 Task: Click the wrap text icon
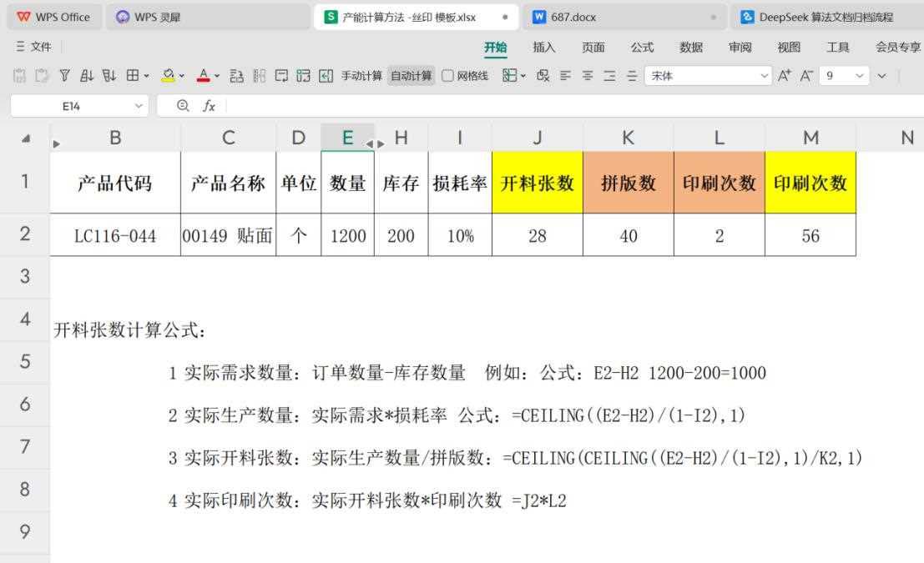281,75
